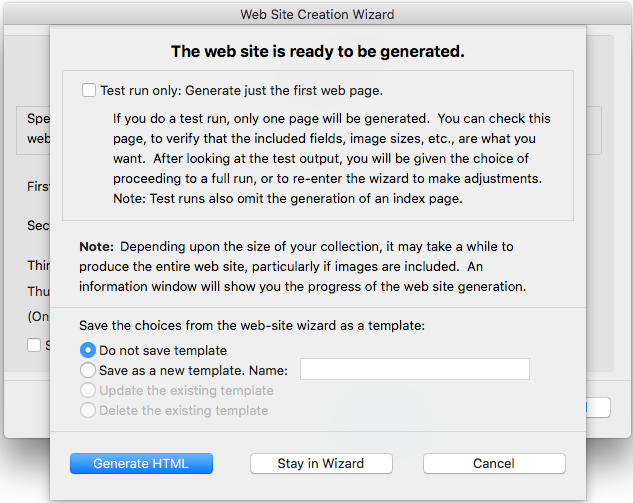This screenshot has width=633, height=503.
Task: Select Update the existing template option
Action: [x=88, y=391]
